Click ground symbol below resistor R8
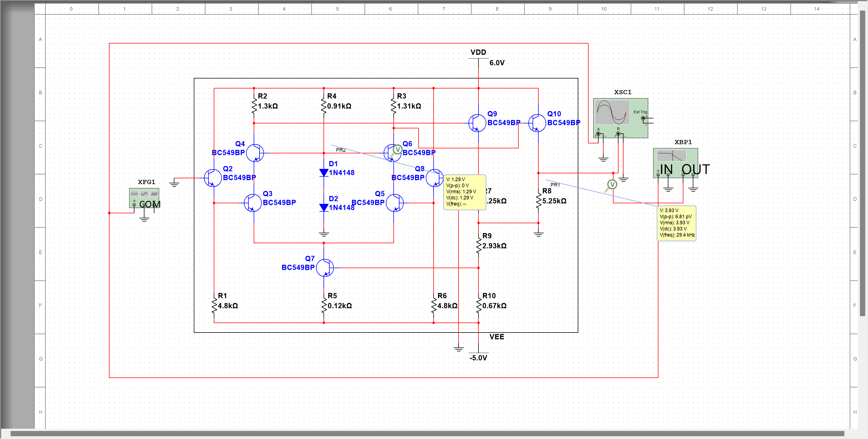 tap(538, 234)
